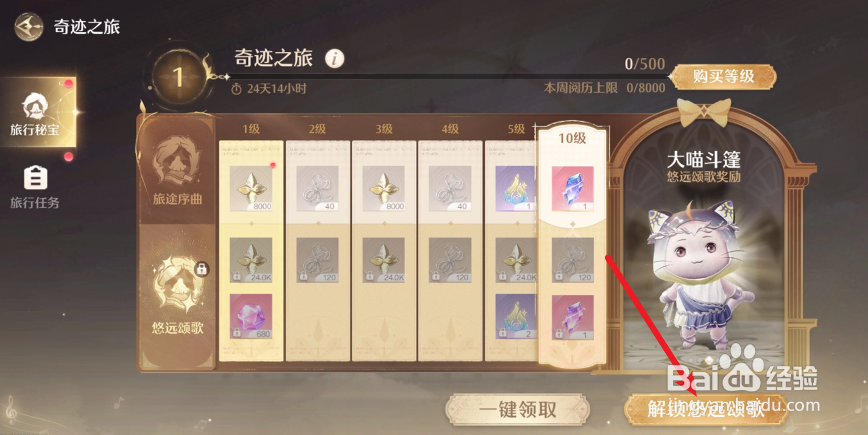Claim the level 1 gold reward 8000
868x435 pixels.
coord(251,188)
